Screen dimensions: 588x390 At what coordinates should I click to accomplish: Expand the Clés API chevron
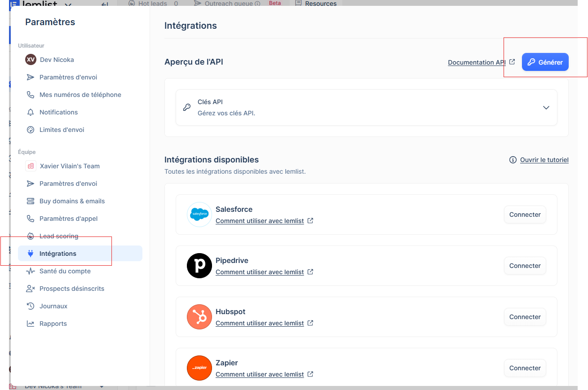546,108
